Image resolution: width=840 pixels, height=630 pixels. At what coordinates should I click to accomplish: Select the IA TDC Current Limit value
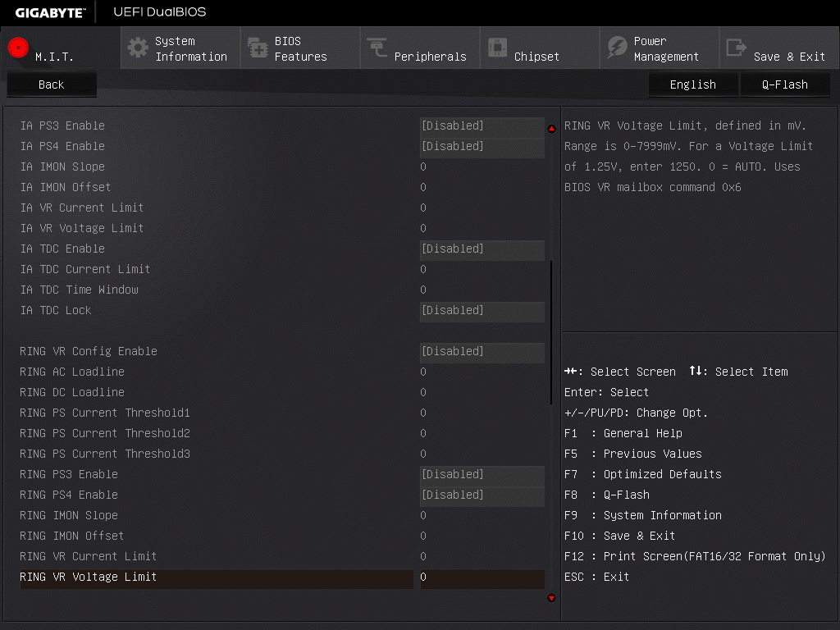pyautogui.click(x=423, y=269)
